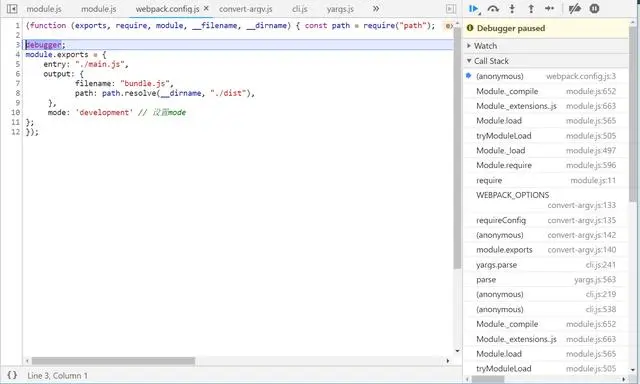Click the debugger statement in the code
Viewport: 640px width, 384px height.
point(44,44)
